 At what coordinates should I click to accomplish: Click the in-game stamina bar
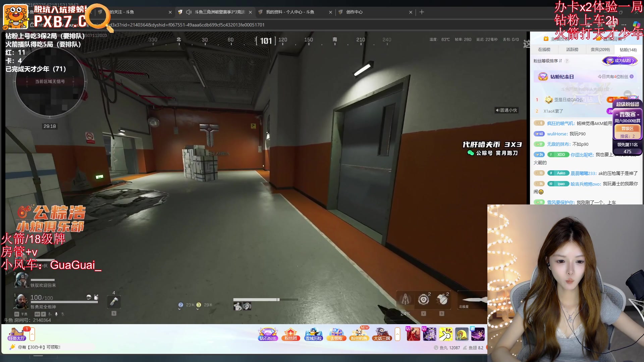[x=266, y=300]
